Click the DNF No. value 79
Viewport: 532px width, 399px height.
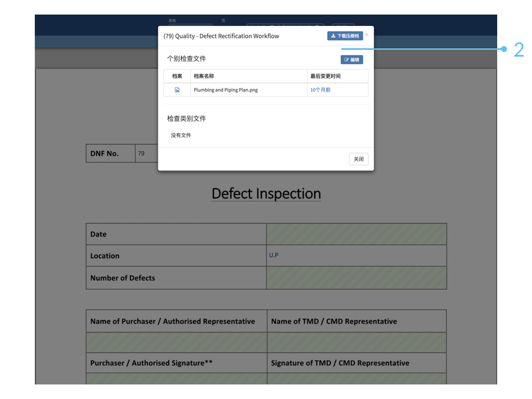141,153
